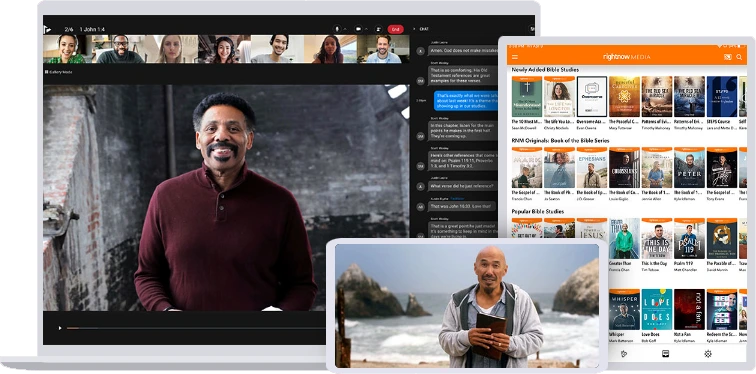Open 'This Is the Day' study cover
756x374 pixels.
(x=657, y=239)
